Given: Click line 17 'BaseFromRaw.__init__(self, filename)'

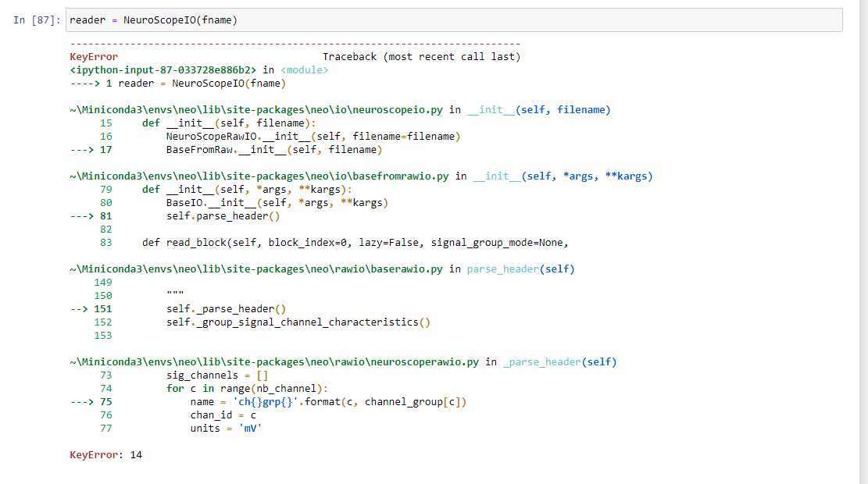Looking at the screenshot, I should [x=274, y=149].
